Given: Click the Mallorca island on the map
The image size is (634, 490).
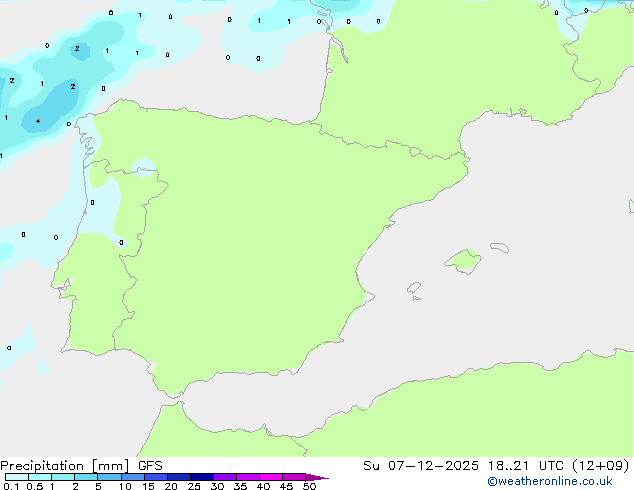Looking at the screenshot, I should pos(464,261).
